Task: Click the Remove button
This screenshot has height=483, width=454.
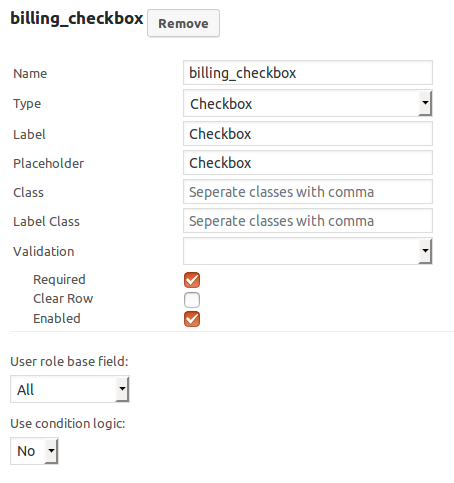Action: [183, 23]
